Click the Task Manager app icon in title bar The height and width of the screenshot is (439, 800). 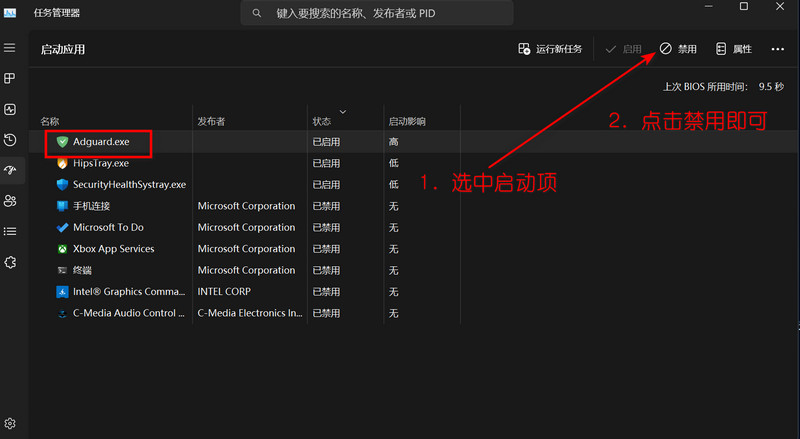(10, 13)
